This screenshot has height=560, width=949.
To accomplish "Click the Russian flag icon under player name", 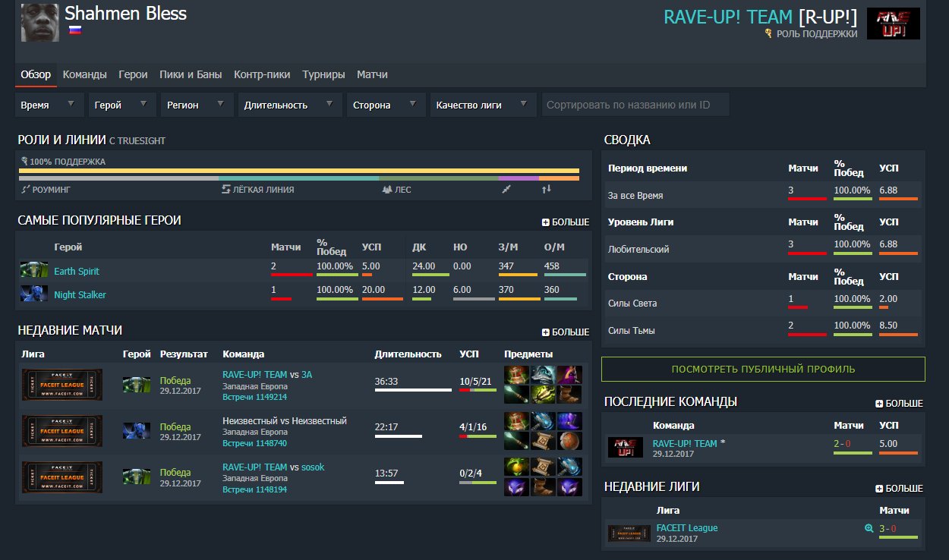I will pyautogui.click(x=75, y=30).
